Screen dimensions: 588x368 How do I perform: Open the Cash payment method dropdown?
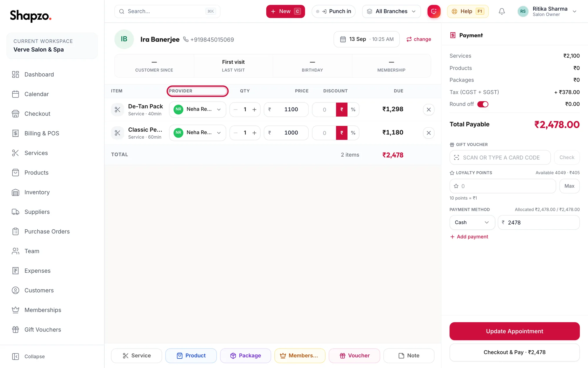[472, 223]
